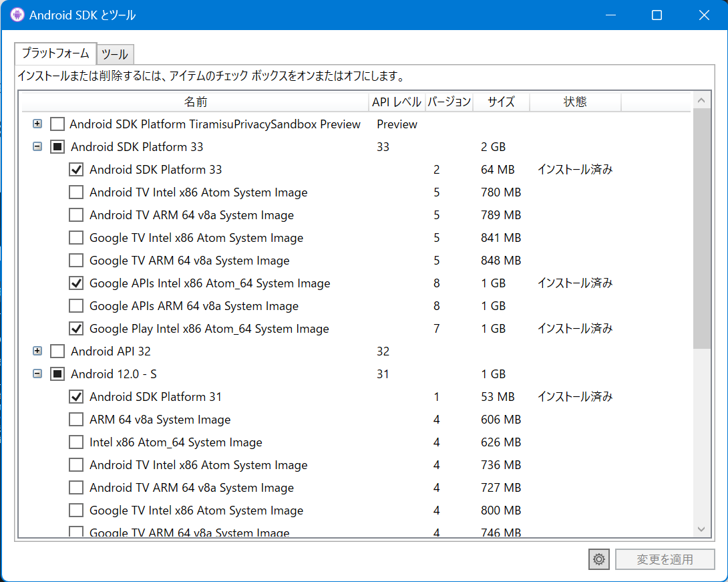This screenshot has height=582, width=728.
Task: Check Android TV Intel x86 Atom, version 5
Action: [x=76, y=192]
